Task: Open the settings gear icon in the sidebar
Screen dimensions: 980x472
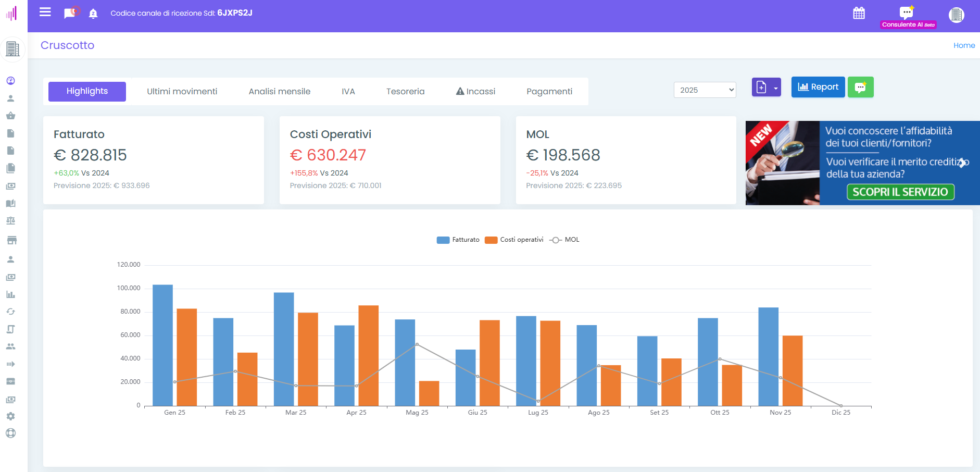Action: 10,416
